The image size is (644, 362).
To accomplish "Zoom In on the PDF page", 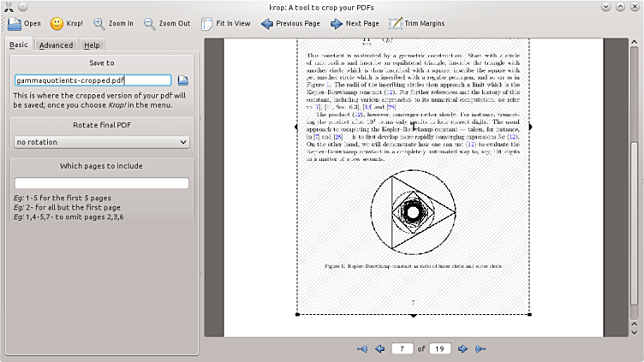I will point(113,24).
